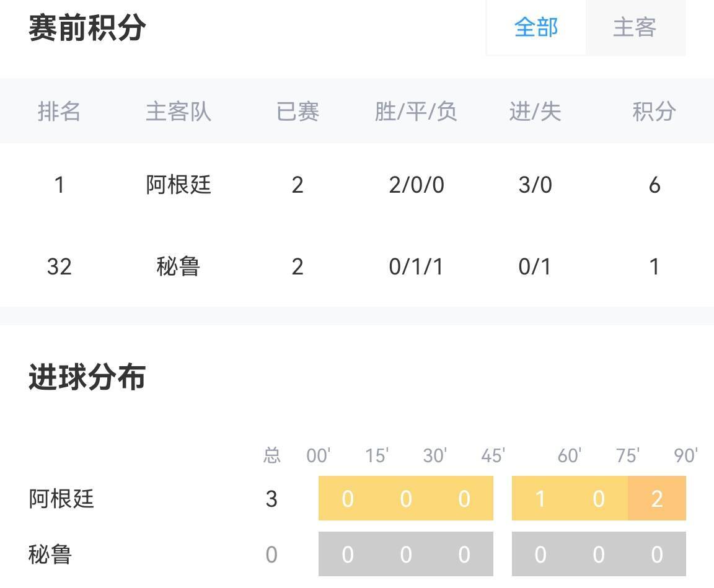Open 秘鲁 team in standings table

178,266
